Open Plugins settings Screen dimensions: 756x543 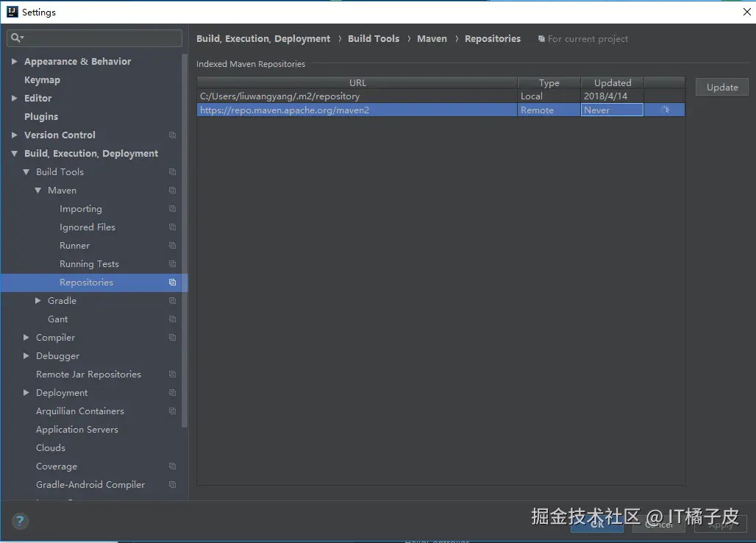41,117
